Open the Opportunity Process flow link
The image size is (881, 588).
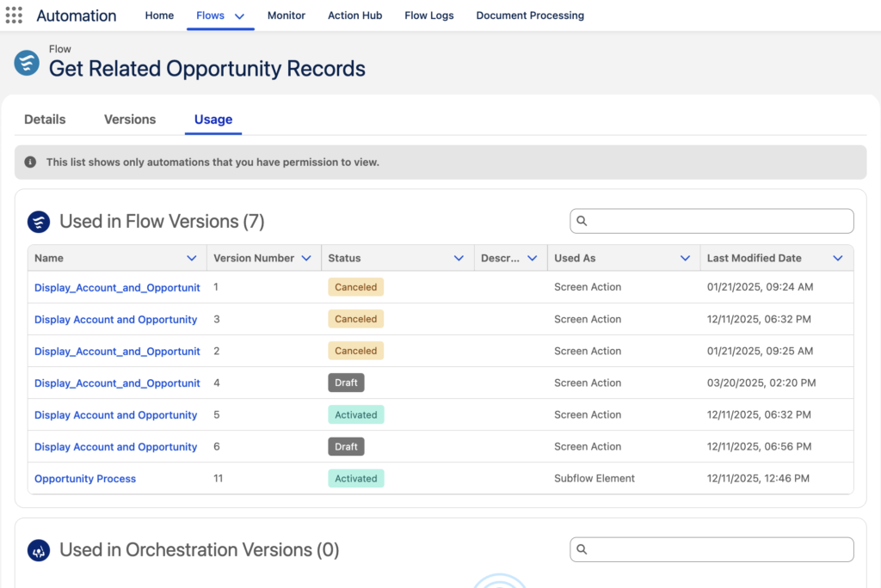coord(85,479)
